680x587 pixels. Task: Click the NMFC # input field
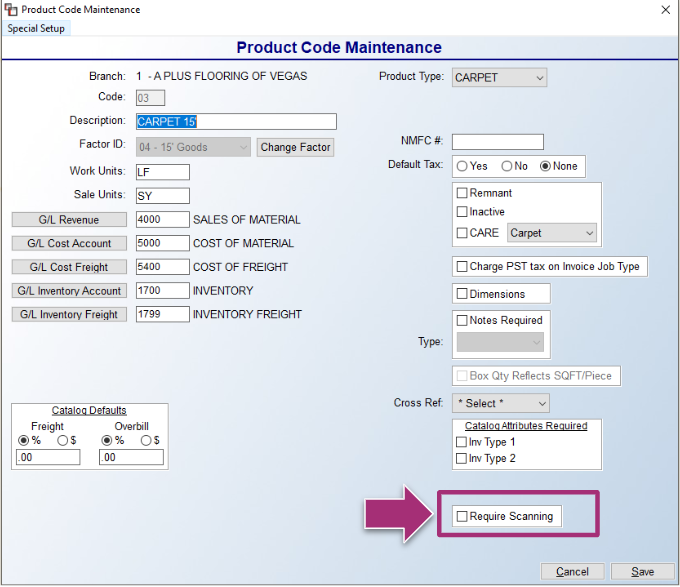pos(497,142)
